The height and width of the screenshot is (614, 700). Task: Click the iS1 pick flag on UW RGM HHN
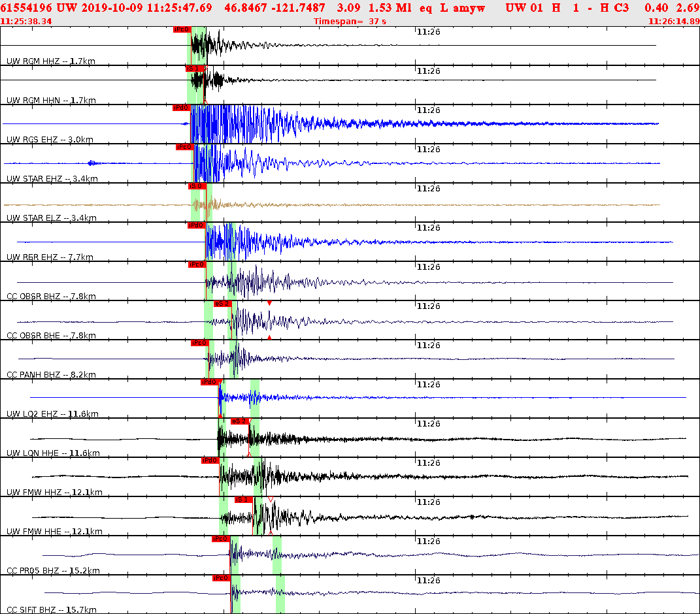coord(194,68)
